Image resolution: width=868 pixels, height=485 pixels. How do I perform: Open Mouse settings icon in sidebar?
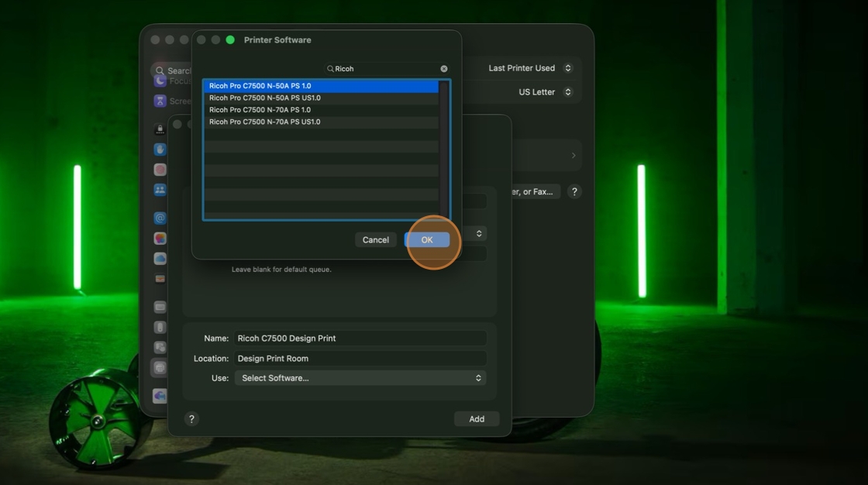pos(160,327)
